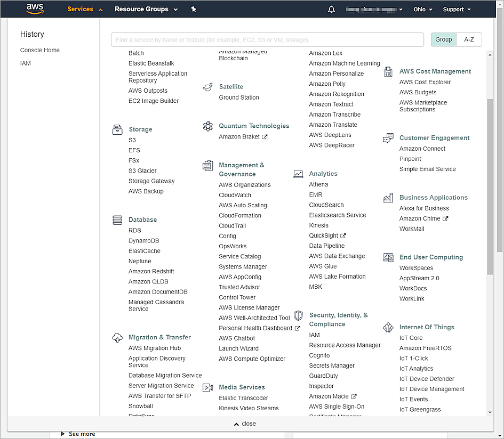Open the Support dropdown menu
The width and height of the screenshot is (504, 439).
[457, 9]
